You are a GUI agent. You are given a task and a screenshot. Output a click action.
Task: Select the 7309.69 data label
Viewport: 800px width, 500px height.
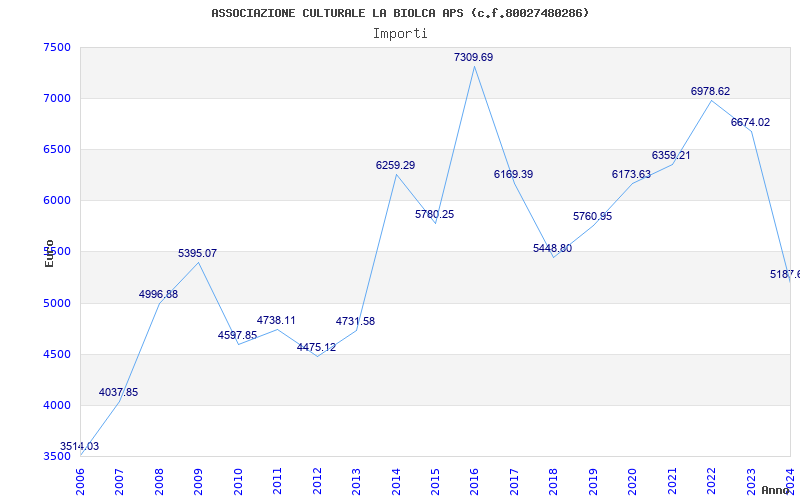tap(473, 57)
